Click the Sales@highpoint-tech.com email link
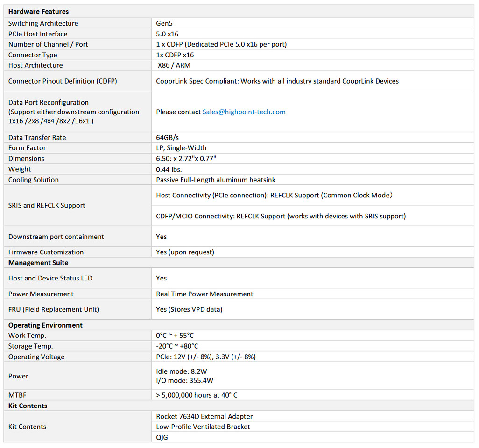Viewport: 479px width, 448px height. (x=244, y=112)
